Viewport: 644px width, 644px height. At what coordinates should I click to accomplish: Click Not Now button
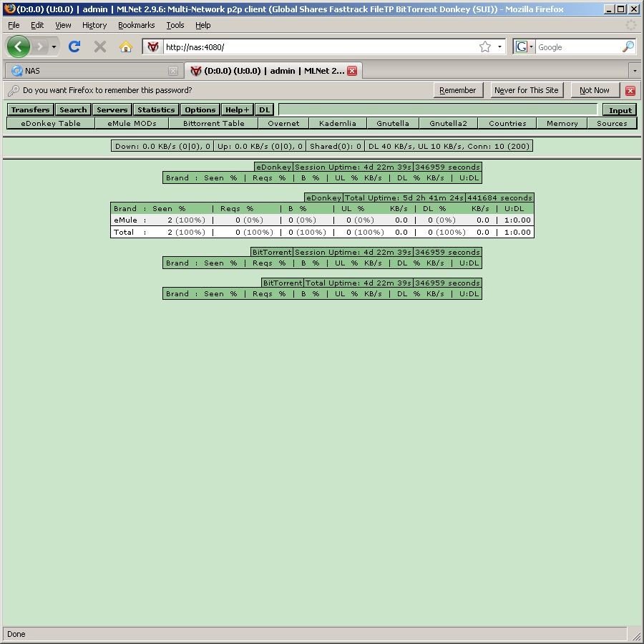coord(595,90)
